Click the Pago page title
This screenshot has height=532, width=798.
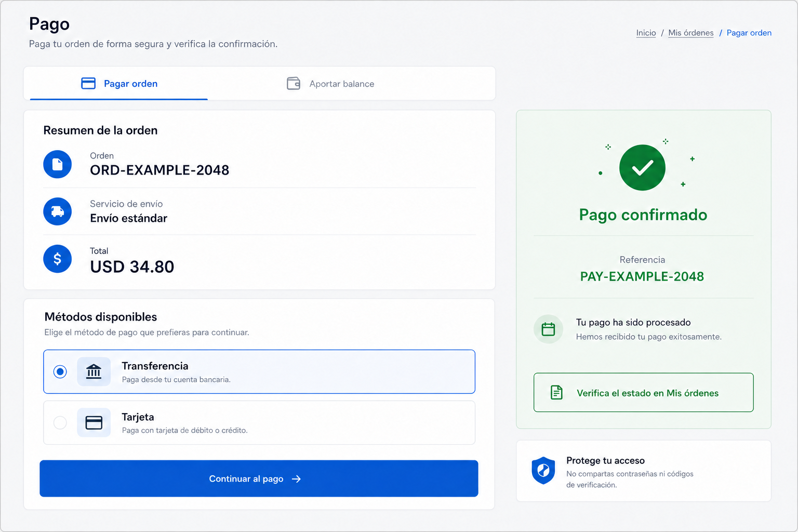(x=49, y=24)
